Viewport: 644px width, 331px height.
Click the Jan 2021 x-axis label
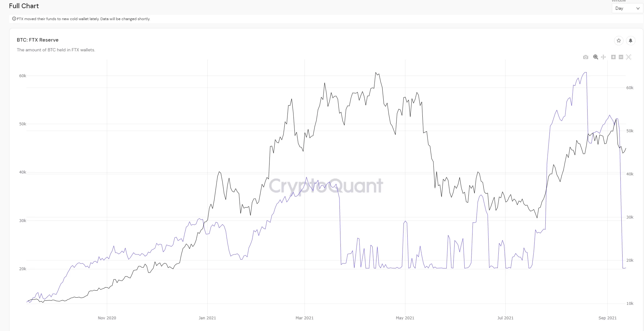click(207, 318)
